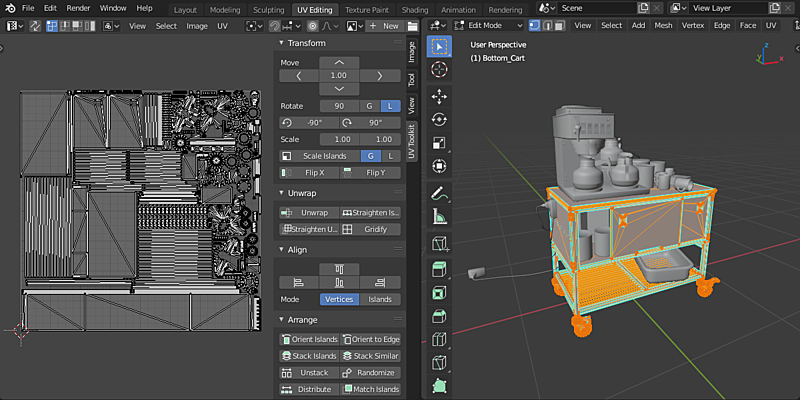The height and width of the screenshot is (400, 800).
Task: Switch to the Texture Paint workspace tab
Action: [366, 9]
